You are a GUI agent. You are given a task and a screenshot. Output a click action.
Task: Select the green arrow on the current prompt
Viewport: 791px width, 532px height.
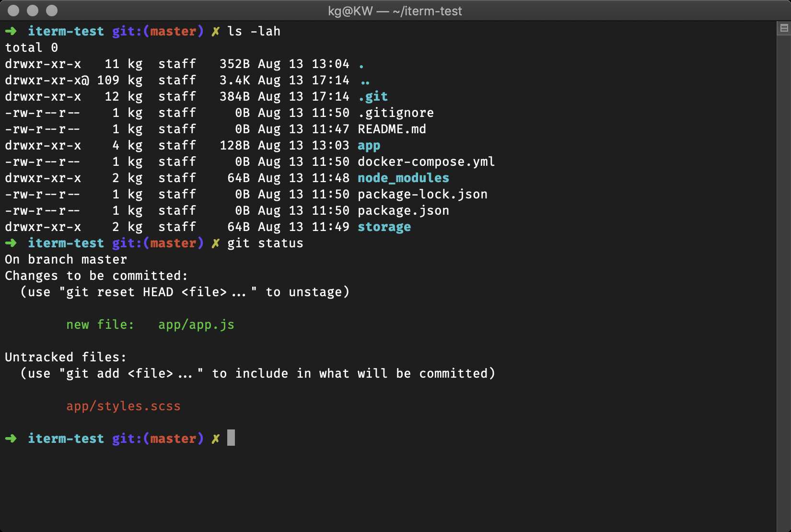point(11,438)
